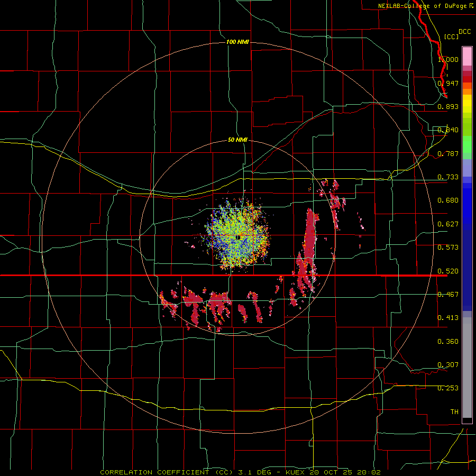This screenshot has width=476, height=476.
Task: Pick the bright green color bar segment
Action: [467, 144]
